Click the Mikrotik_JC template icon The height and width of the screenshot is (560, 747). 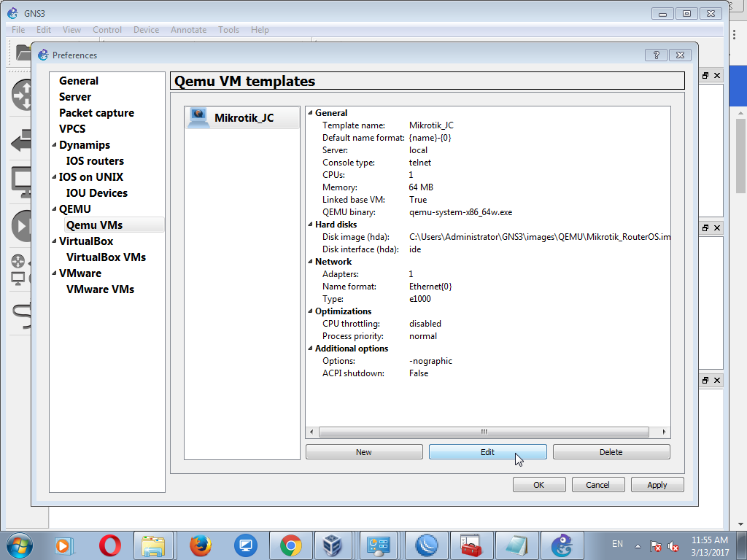(x=198, y=117)
